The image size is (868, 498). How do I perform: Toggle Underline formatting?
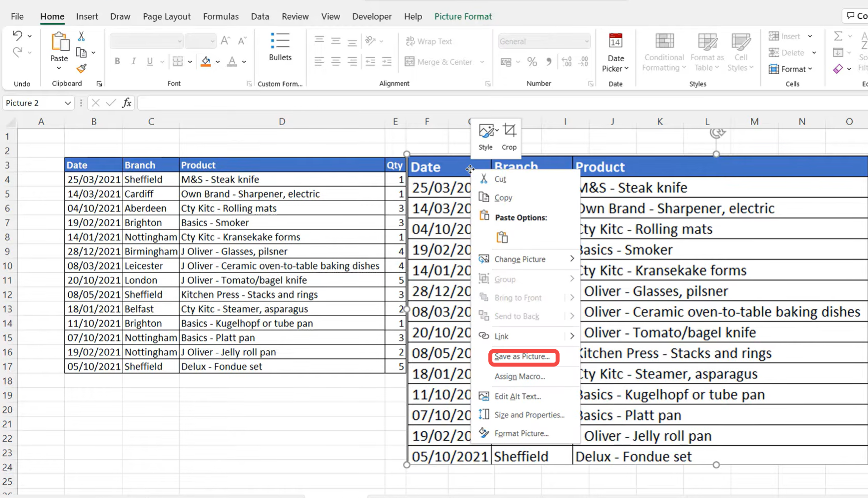(150, 61)
